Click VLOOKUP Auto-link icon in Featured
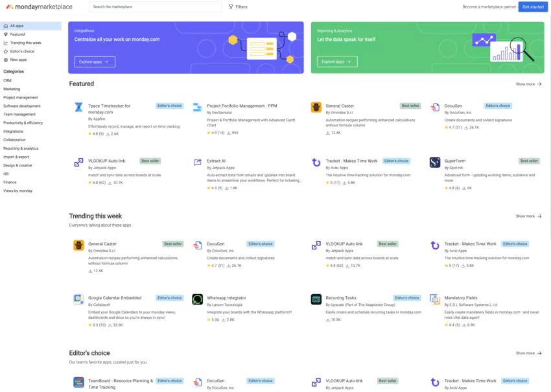 click(x=78, y=162)
